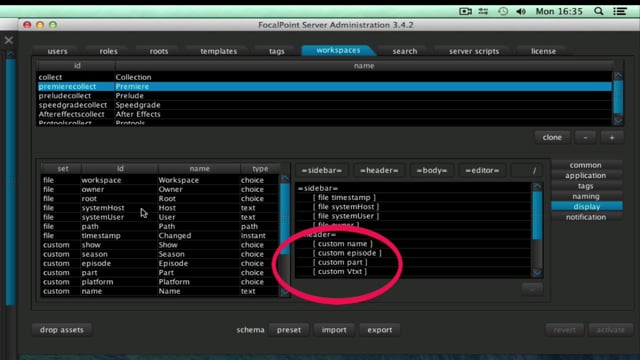Screen dimensions: 640x360
Task: Select the custom season field row
Action: coord(160,254)
